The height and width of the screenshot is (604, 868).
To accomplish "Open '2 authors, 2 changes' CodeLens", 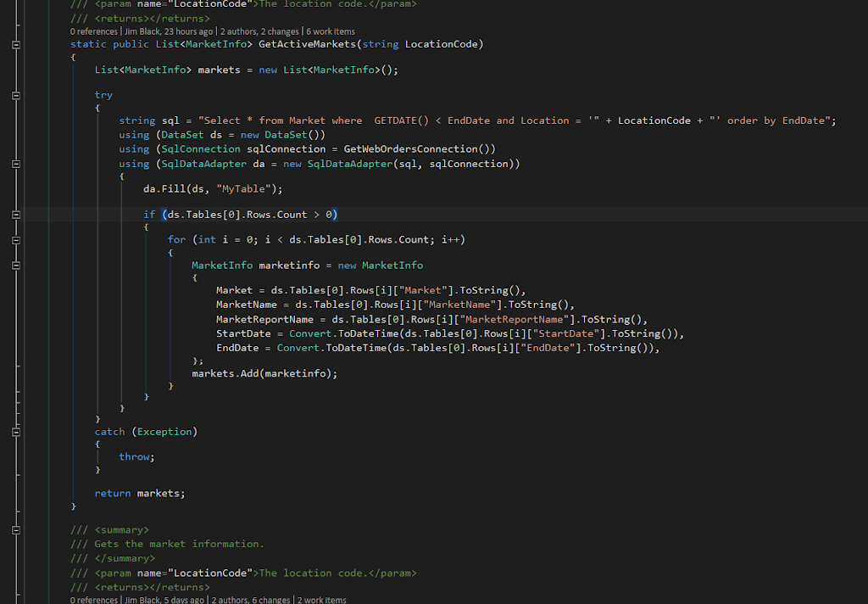I will coord(259,31).
